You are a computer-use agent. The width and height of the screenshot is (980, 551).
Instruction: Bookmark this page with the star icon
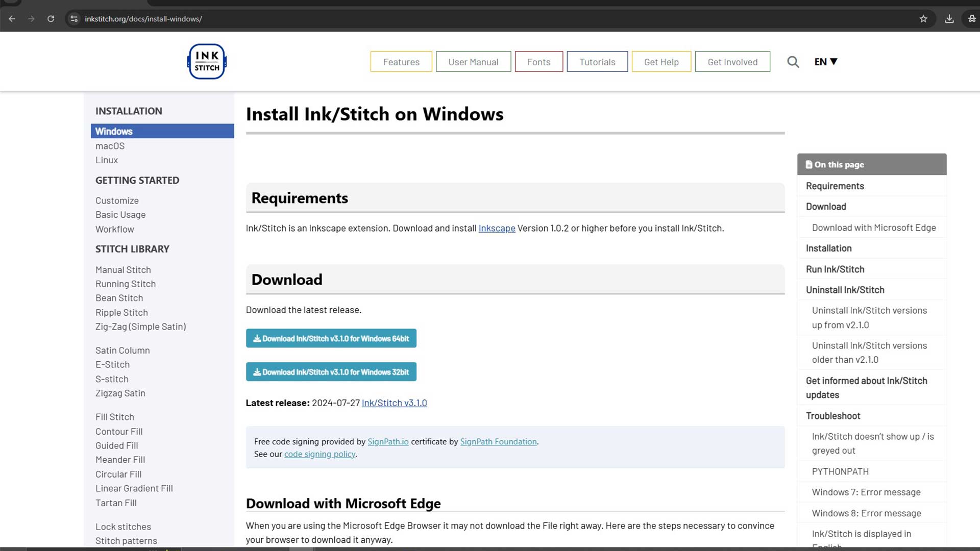[923, 19]
